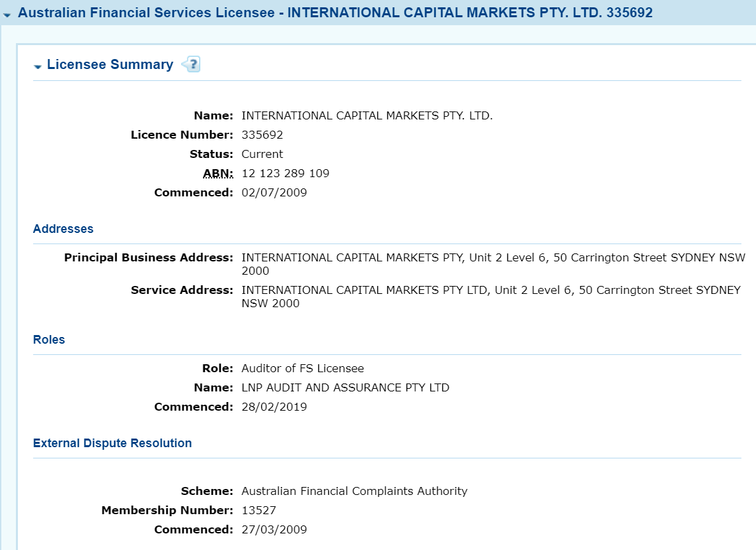Viewport: 756px width, 550px height.
Task: Click the scheme Australian Financial Complaints Authority
Action: click(x=354, y=491)
